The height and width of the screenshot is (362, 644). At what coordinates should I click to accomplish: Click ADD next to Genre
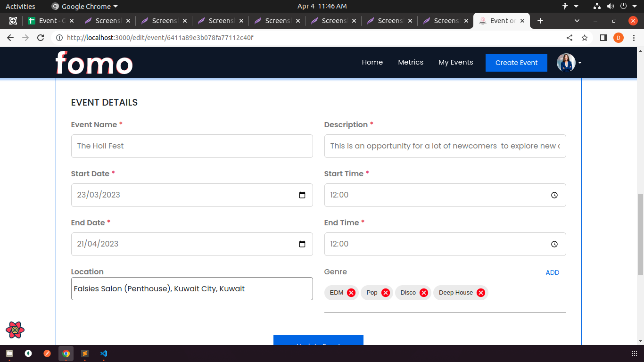tap(552, 272)
